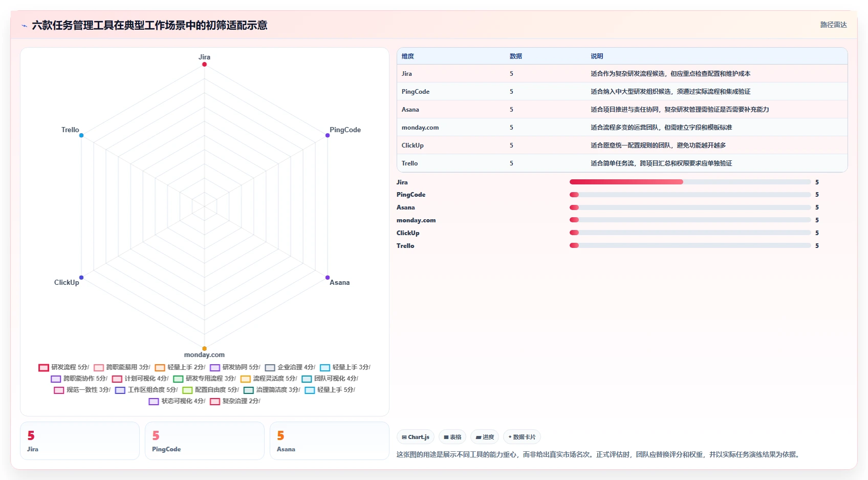Click the Trello data point on radar
This screenshot has width=868, height=480.
pyautogui.click(x=81, y=135)
